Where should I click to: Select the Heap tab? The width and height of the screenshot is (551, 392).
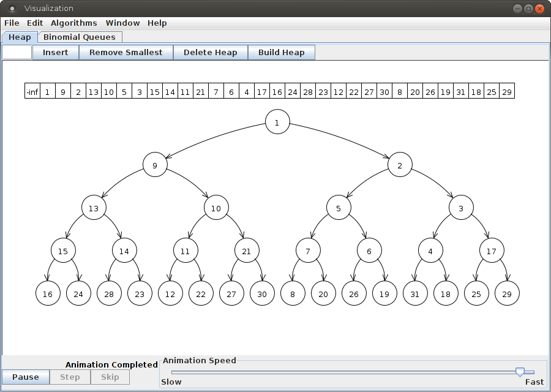[20, 37]
